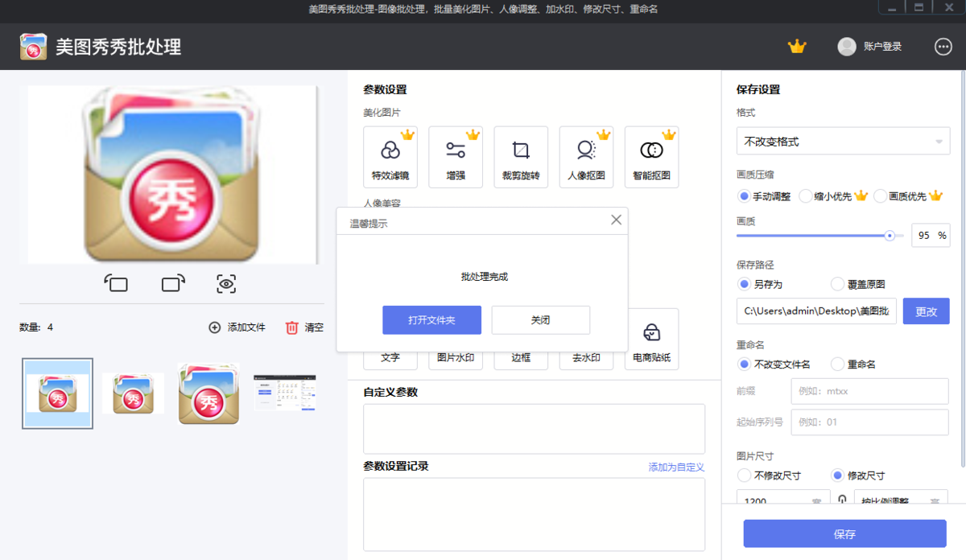This screenshot has height=560, width=966.
Task: Rotate the preview image left
Action: (116, 283)
